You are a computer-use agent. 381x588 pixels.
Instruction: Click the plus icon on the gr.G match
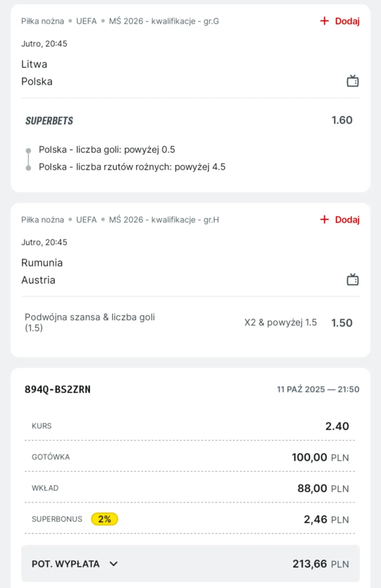pos(324,21)
